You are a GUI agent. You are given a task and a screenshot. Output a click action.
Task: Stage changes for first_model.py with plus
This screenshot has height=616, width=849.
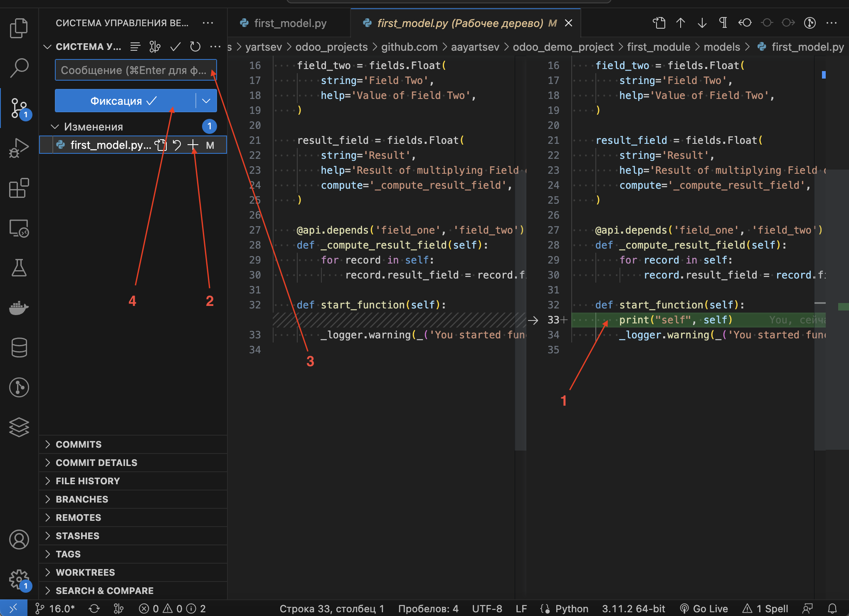(x=193, y=145)
